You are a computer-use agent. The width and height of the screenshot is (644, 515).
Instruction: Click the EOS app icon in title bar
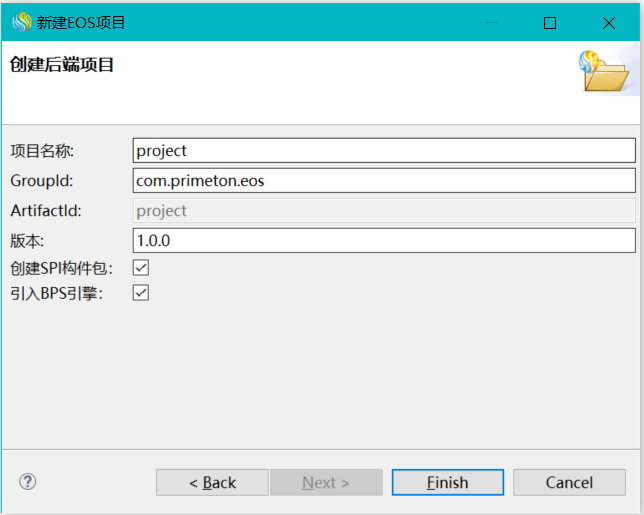(x=20, y=22)
